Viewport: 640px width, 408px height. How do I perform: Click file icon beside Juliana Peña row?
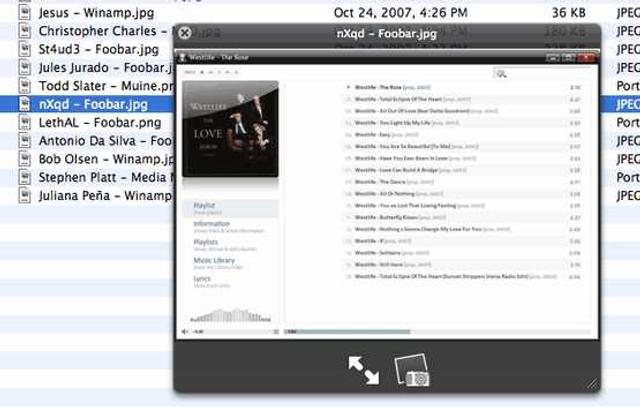[25, 195]
